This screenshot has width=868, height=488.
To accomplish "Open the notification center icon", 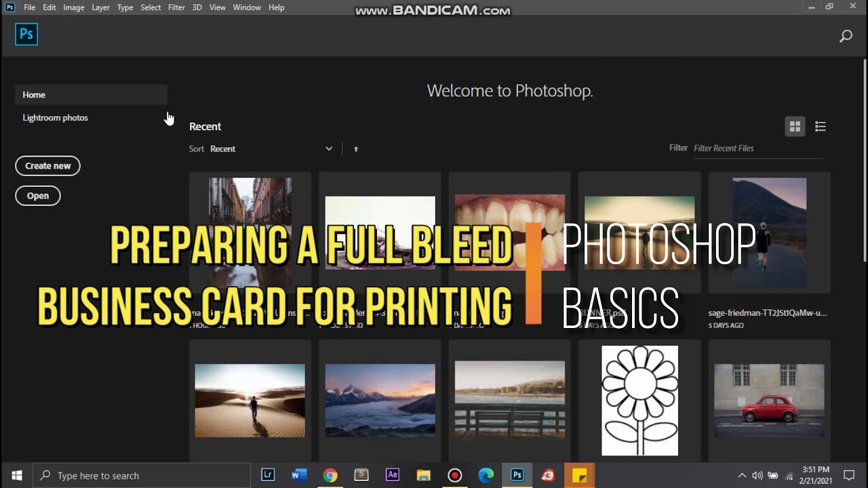I will tap(849, 476).
